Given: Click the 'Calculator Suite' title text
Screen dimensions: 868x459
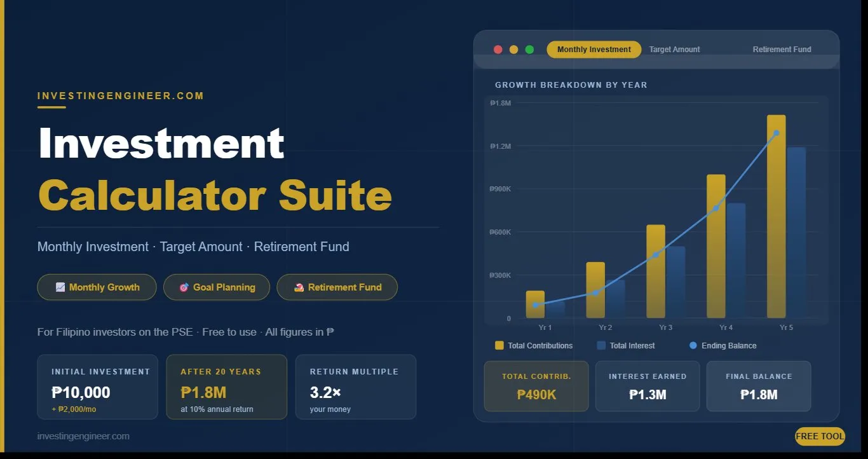Looking at the screenshot, I should pos(215,195).
